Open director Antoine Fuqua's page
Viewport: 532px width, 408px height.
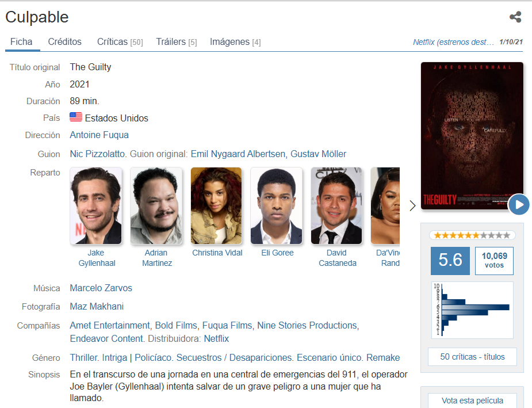point(99,135)
